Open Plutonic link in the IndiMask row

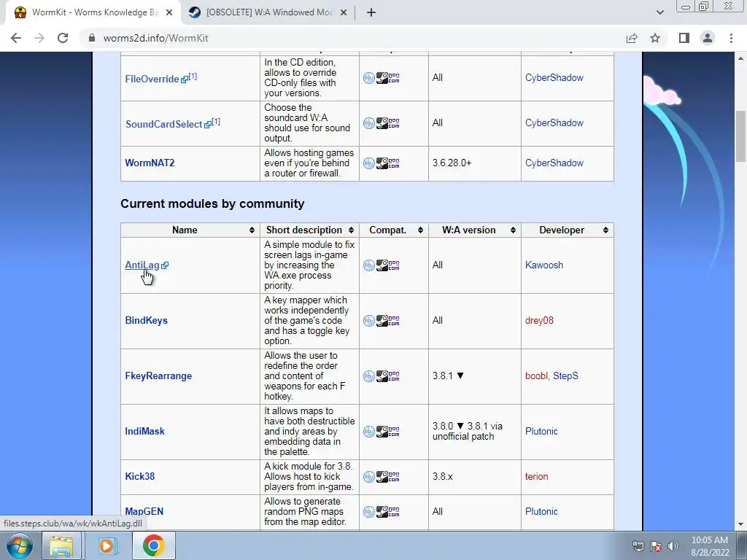tap(541, 431)
